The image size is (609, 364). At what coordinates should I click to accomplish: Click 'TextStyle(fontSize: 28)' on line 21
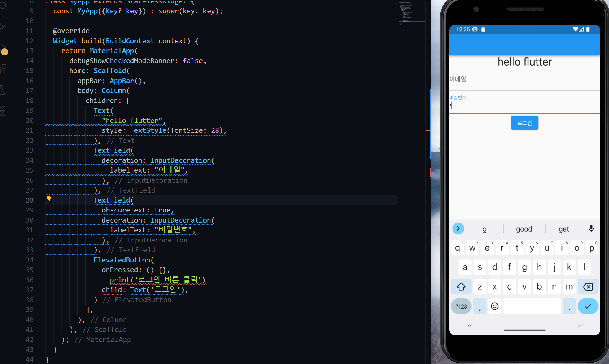[176, 130]
